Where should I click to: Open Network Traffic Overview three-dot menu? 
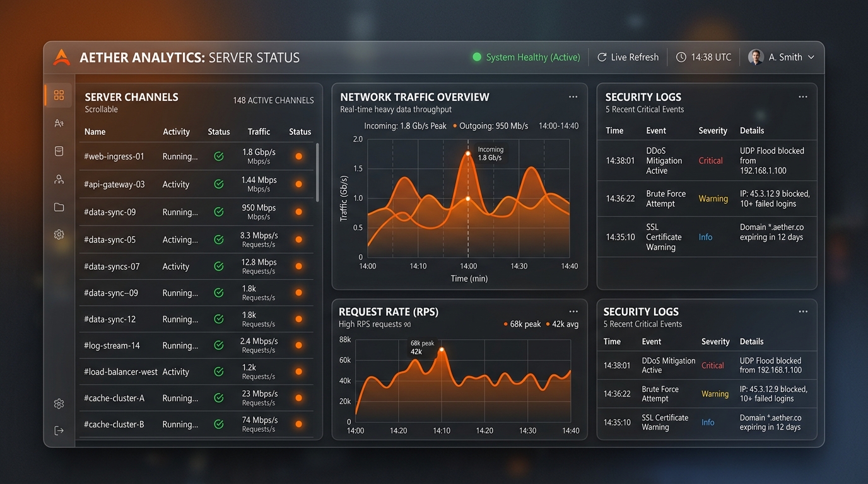click(x=573, y=97)
